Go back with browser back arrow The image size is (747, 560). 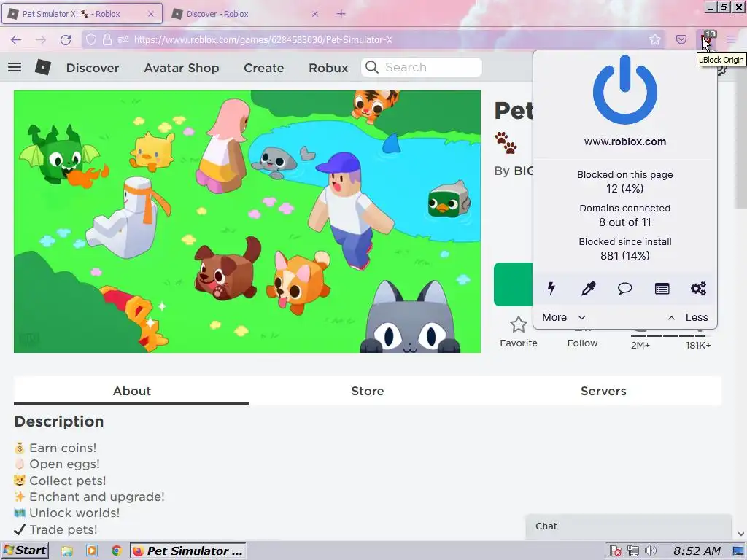16,40
